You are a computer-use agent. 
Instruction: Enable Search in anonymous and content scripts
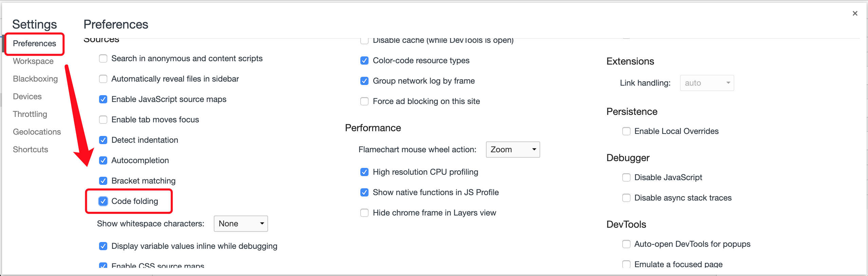pos(103,58)
